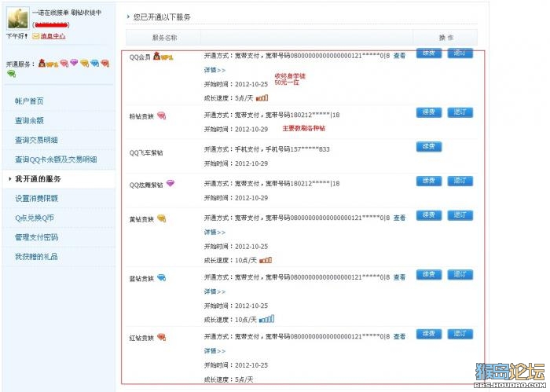Click 续费 for 蓝钻贵族
Viewport: 550px width, 392px height.
(x=429, y=275)
